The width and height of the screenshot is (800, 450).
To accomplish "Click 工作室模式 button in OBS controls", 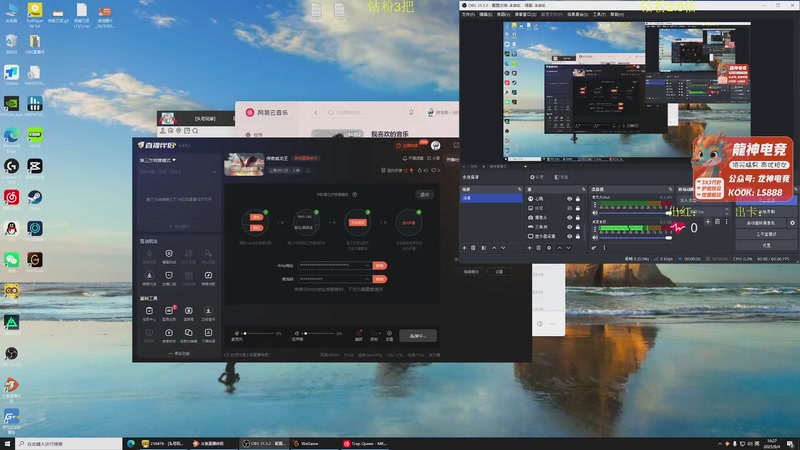I will 766,234.
